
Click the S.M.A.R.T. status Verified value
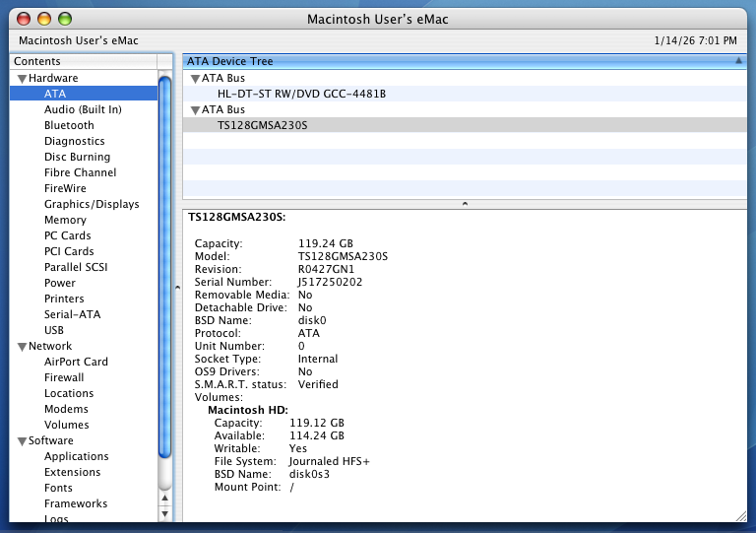tap(318, 384)
